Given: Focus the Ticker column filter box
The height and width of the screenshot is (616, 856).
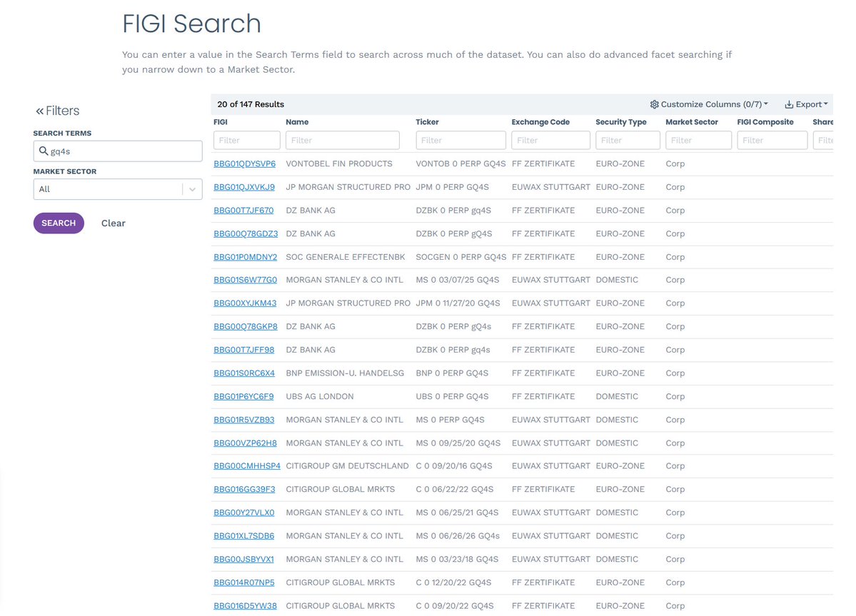Looking at the screenshot, I should [460, 140].
